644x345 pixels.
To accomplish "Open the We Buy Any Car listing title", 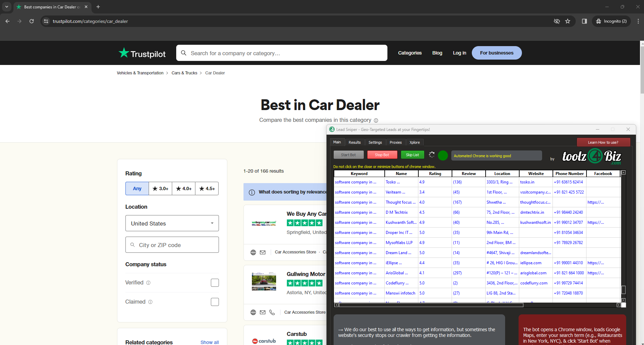I will coord(306,214).
